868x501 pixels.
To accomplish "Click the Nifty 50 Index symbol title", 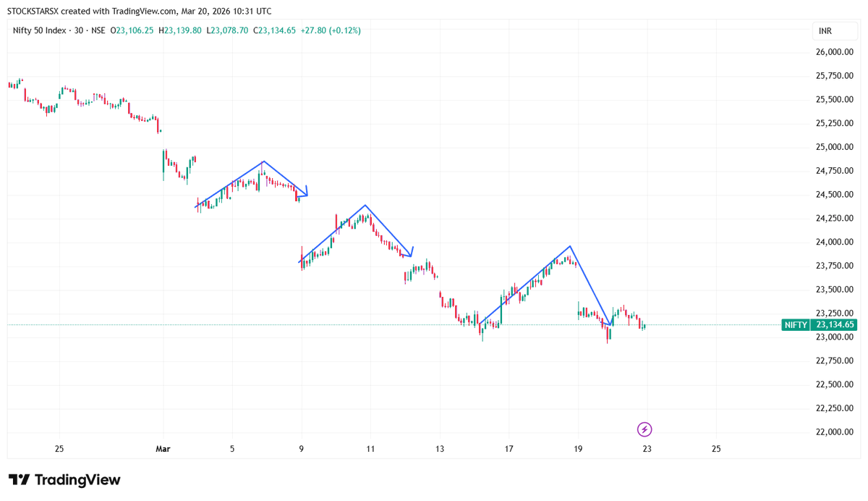I will [x=40, y=30].
